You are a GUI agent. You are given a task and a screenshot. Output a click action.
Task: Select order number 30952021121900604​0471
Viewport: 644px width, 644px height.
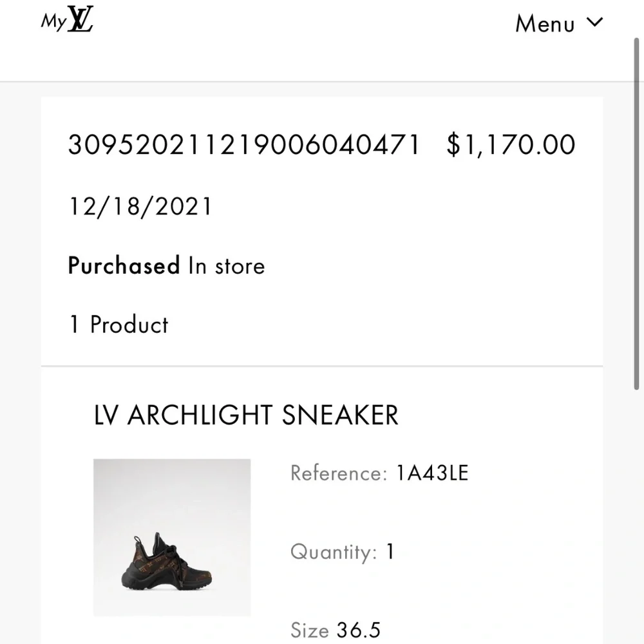click(243, 145)
